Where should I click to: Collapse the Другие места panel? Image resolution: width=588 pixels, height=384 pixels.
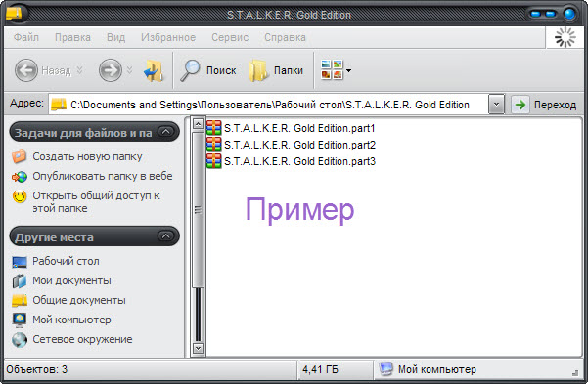pos(165,236)
